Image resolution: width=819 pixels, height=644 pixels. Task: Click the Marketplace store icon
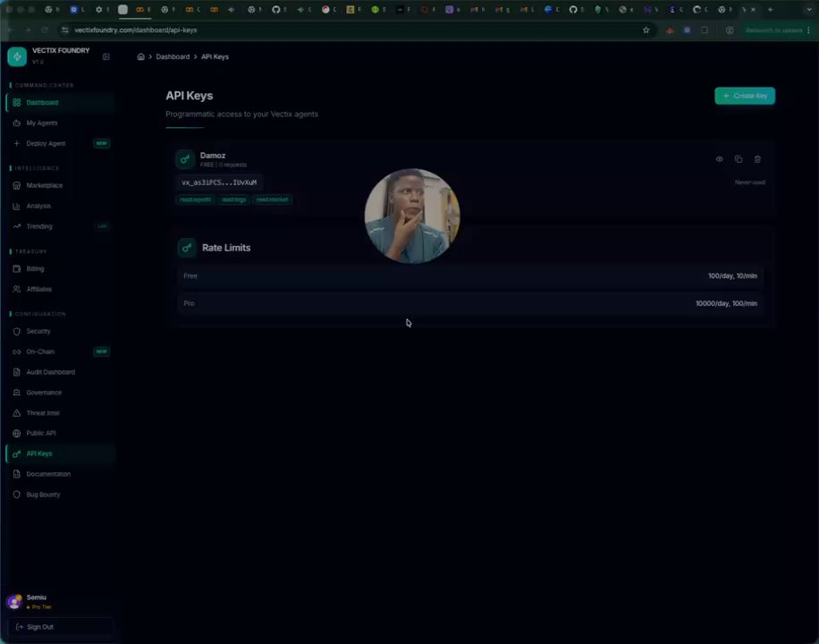coord(17,185)
